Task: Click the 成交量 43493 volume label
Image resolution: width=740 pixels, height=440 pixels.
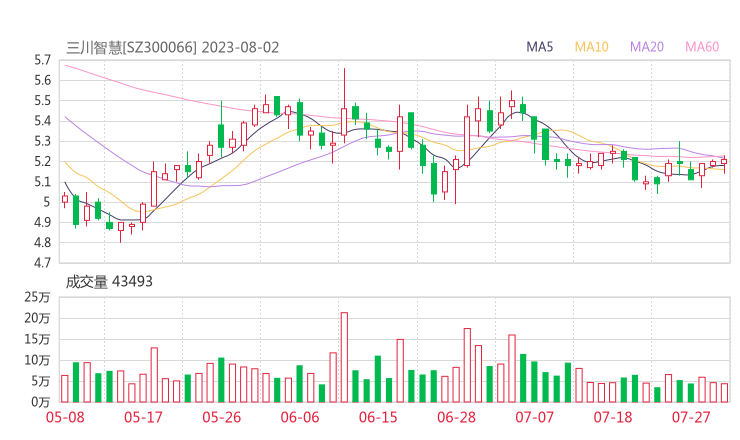Action: 109,282
